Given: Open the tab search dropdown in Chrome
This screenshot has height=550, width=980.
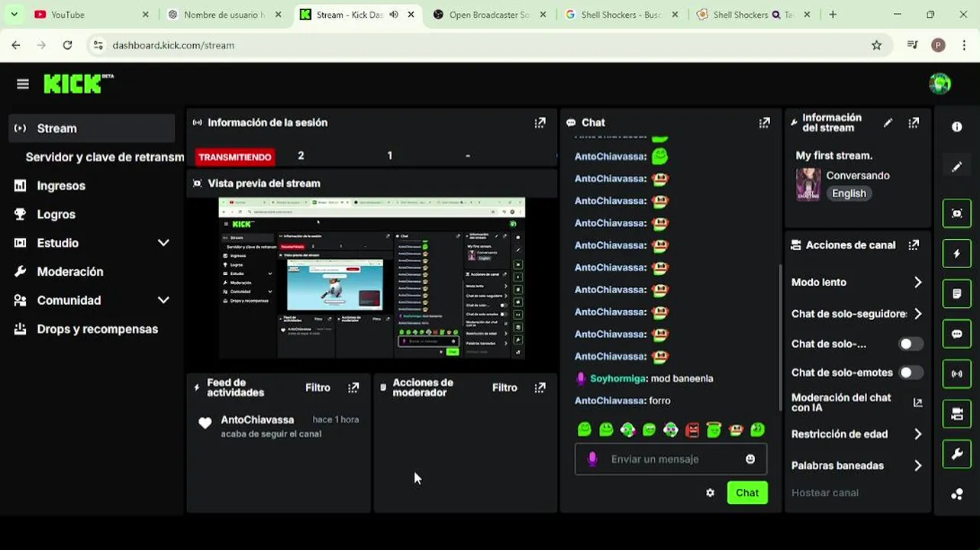Looking at the screenshot, I should (14, 15).
